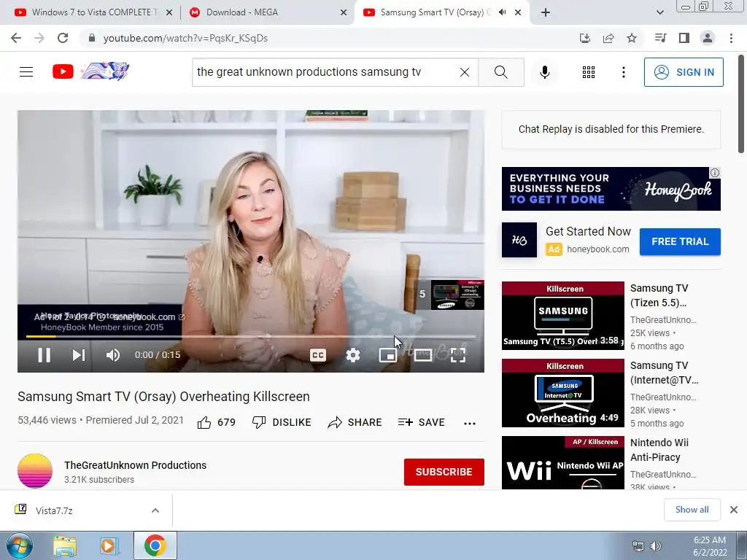Open more actions under video
The image size is (747, 560).
click(470, 423)
